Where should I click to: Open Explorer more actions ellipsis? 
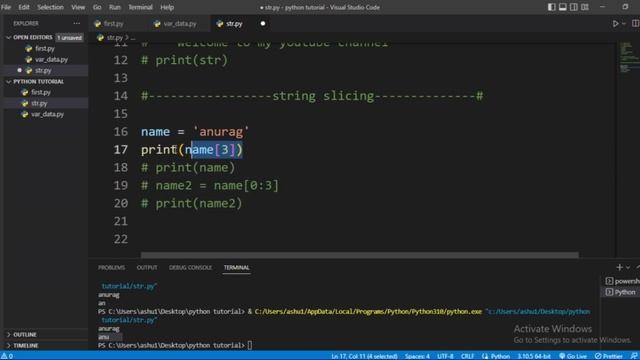(x=76, y=23)
